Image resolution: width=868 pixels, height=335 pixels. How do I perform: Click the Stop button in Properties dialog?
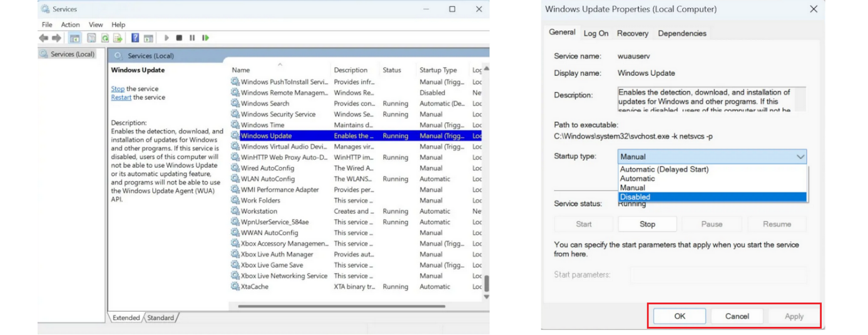tap(647, 224)
